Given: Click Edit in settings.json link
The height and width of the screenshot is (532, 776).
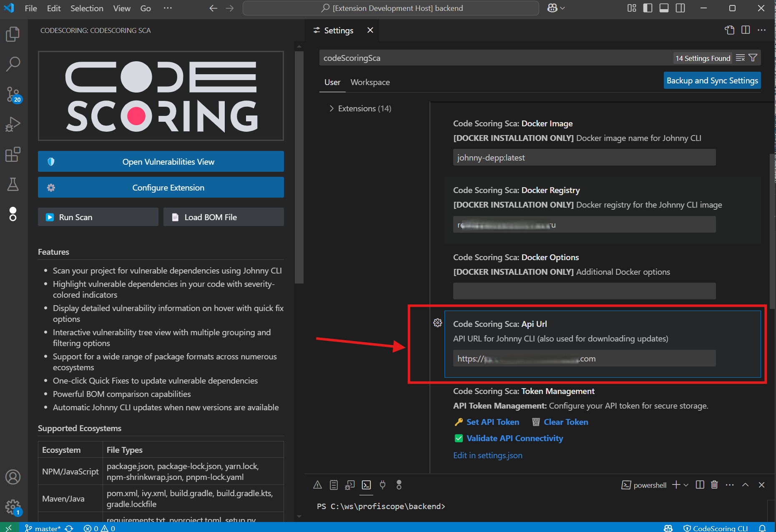Looking at the screenshot, I should 487,455.
